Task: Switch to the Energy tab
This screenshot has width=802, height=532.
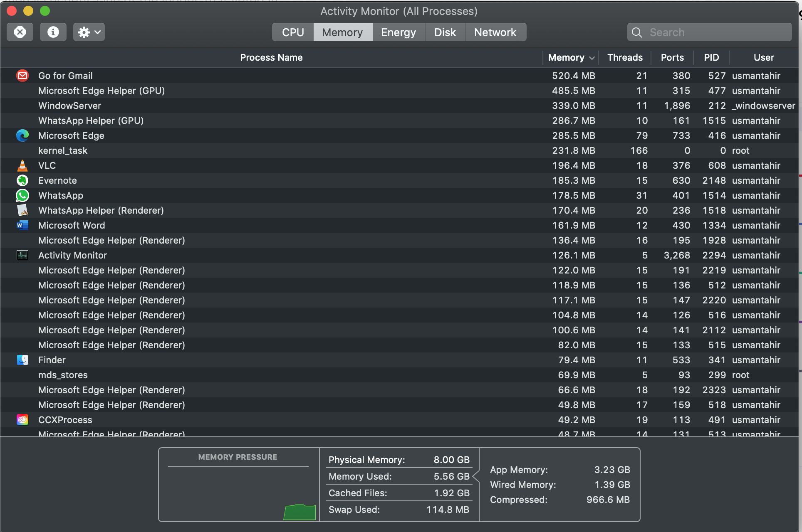Action: 399,32
